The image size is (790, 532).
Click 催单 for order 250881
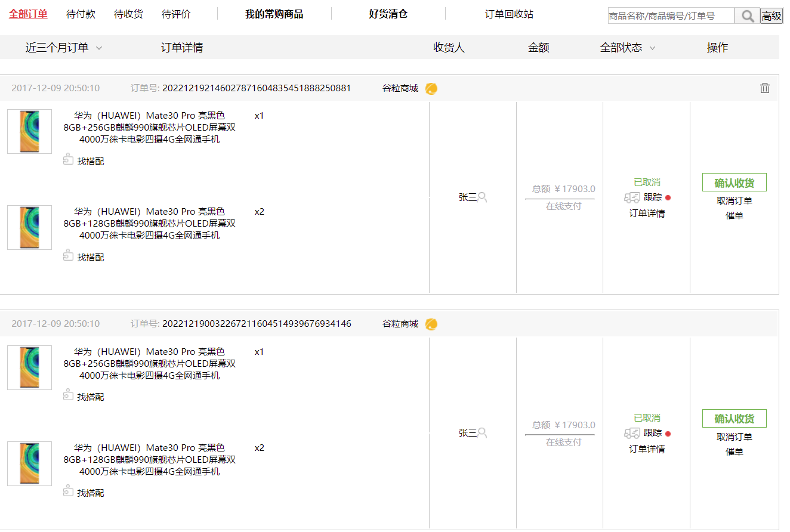click(x=735, y=216)
